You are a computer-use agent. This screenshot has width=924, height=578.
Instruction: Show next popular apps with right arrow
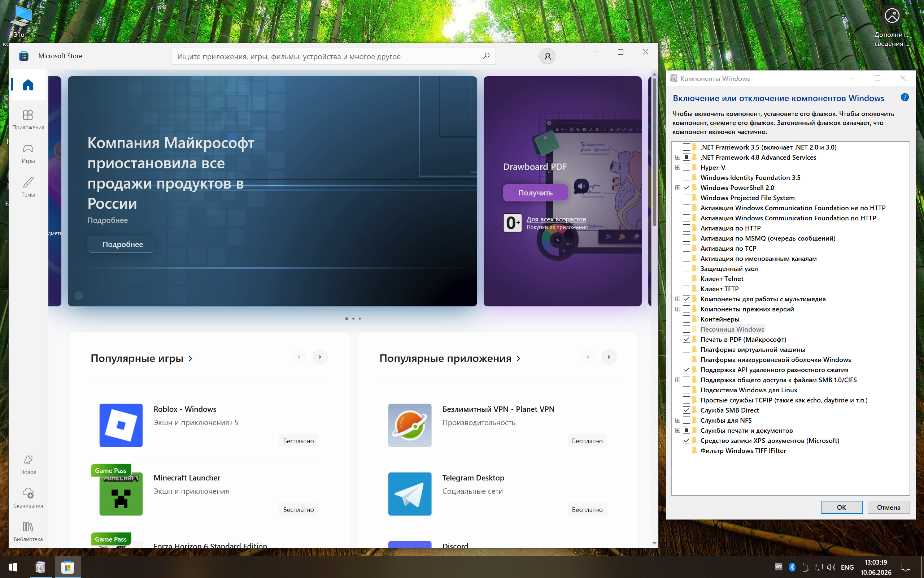tap(609, 357)
